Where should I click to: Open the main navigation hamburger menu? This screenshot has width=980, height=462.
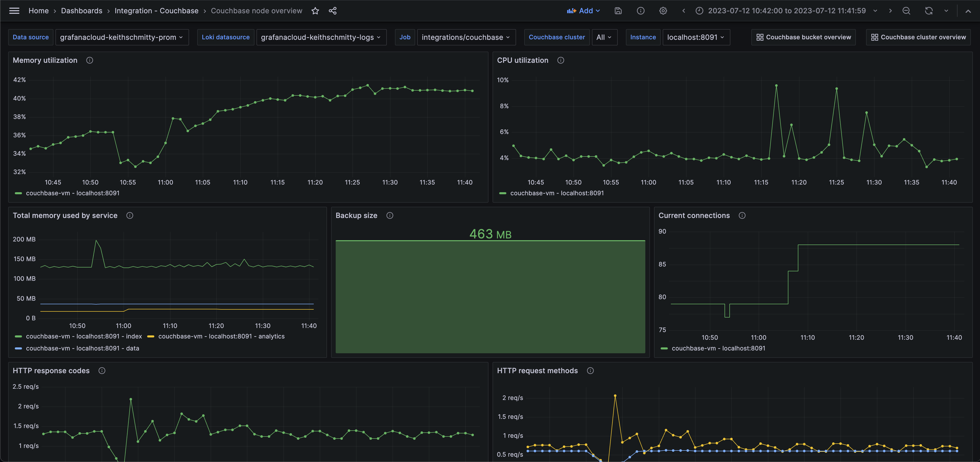click(14, 11)
